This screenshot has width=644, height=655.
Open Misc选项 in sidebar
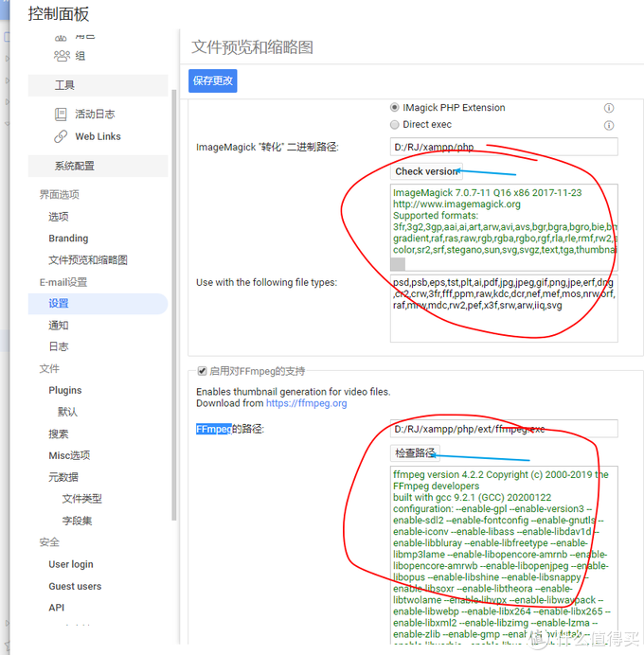(69, 455)
